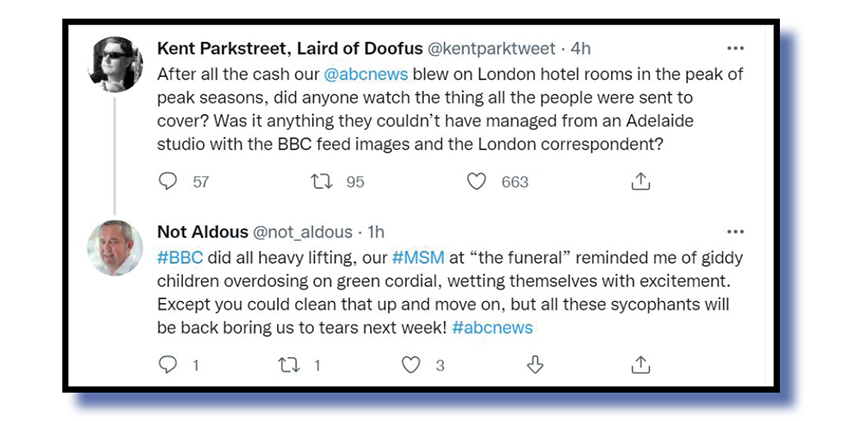Like the tweet with 663 likes
This screenshot has width=850, height=421.
tap(477, 181)
